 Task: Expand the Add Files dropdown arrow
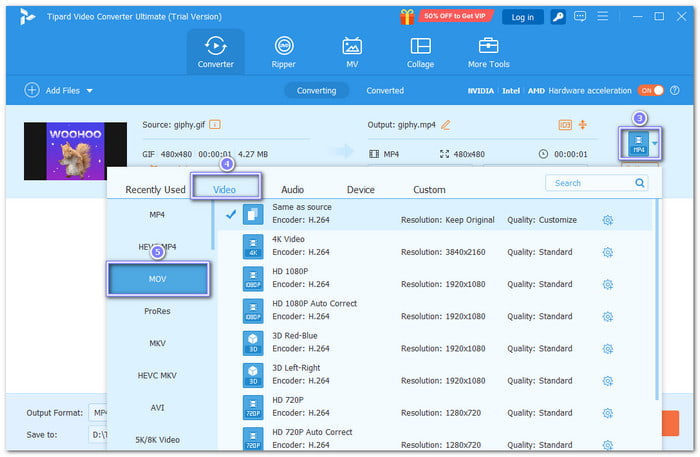[x=90, y=91]
